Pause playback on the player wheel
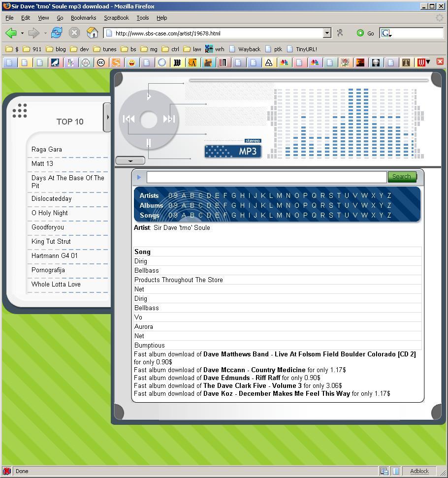Screen dimensions: 448x478 point(148,143)
